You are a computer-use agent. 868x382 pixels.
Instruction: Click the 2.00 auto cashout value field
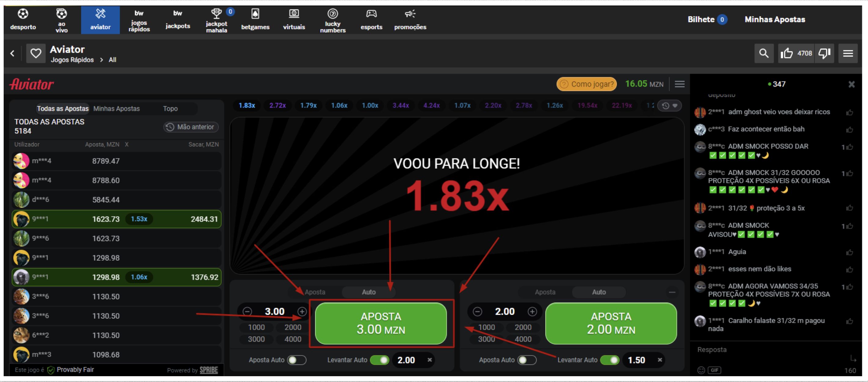[407, 360]
